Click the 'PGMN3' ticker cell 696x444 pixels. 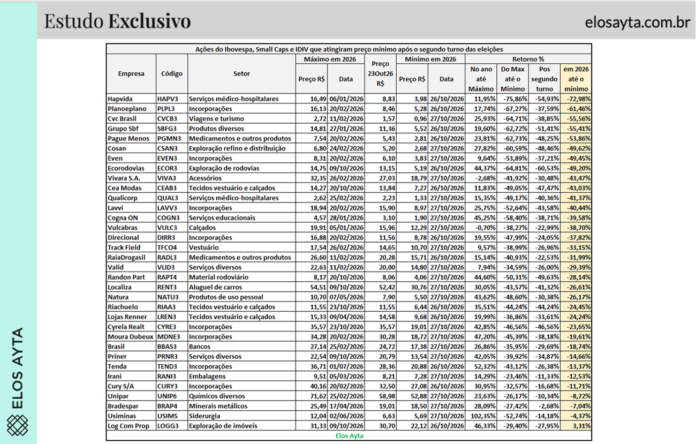tap(172, 139)
